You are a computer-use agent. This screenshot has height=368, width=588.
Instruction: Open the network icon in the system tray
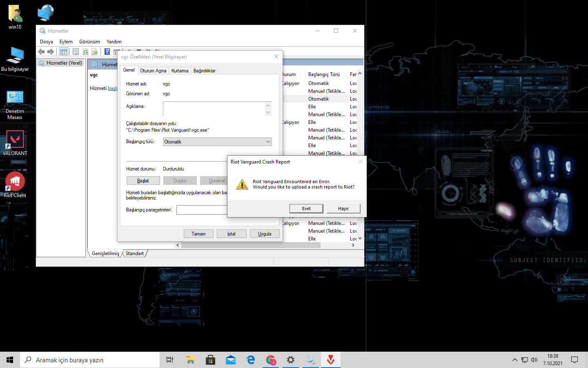pyautogui.click(x=525, y=360)
